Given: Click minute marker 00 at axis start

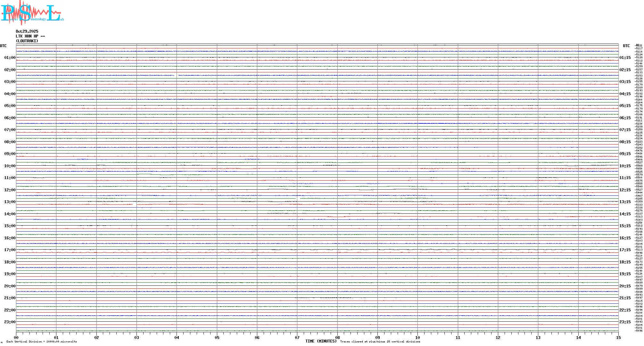Looking at the screenshot, I should (x=16, y=337).
